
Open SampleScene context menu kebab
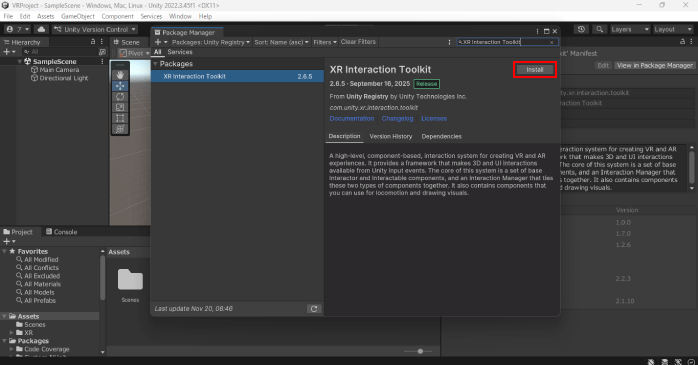[102, 61]
